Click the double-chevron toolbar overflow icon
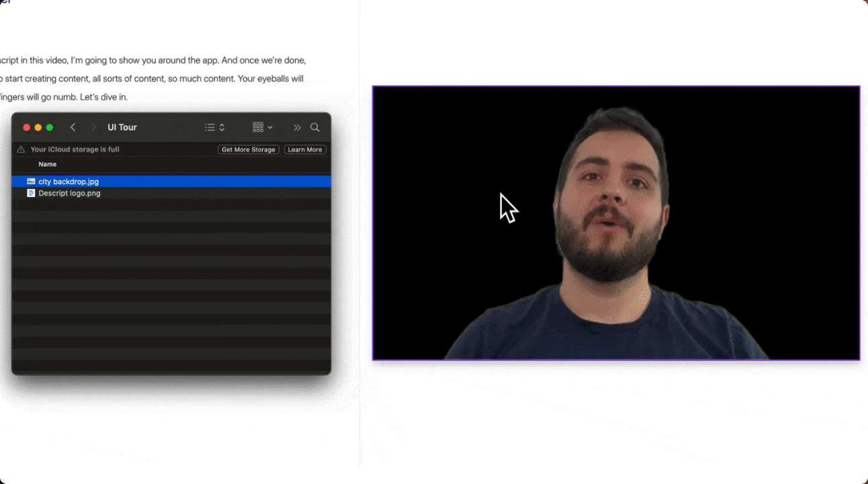The height and width of the screenshot is (484, 868). coord(297,128)
